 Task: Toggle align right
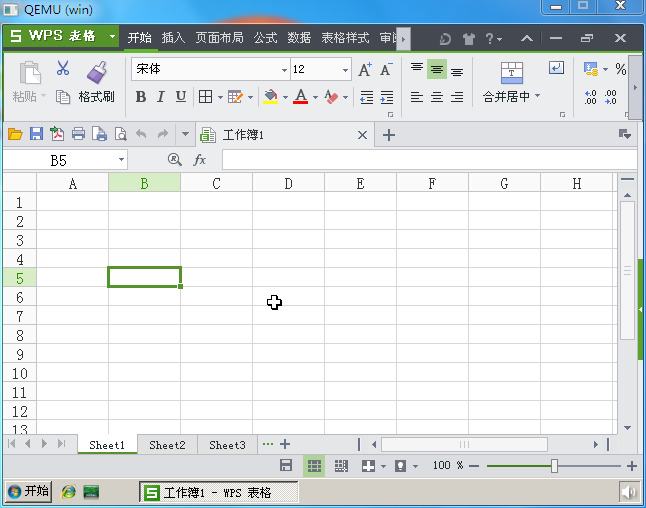[457, 97]
